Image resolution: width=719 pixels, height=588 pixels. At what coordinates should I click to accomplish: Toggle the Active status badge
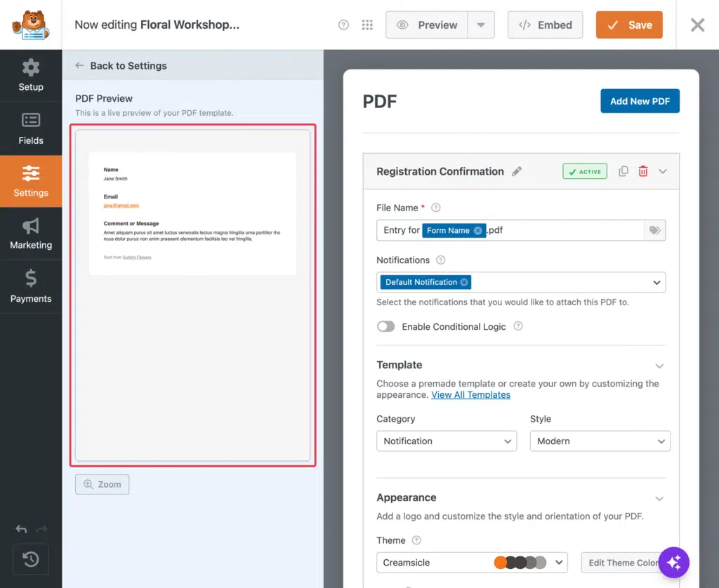(585, 171)
